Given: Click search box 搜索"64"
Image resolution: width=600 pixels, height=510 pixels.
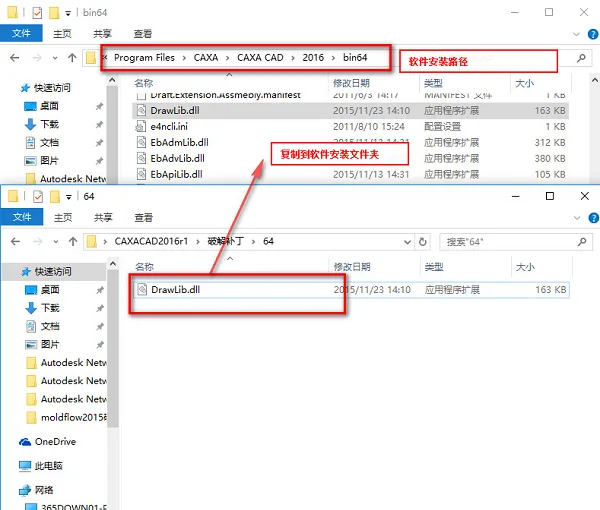Looking at the screenshot, I should click(x=516, y=242).
